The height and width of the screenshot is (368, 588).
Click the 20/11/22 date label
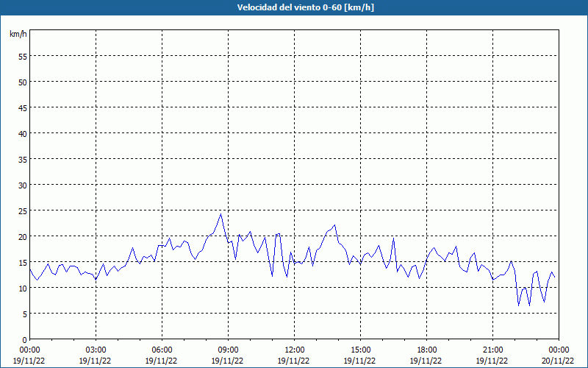[558, 361]
